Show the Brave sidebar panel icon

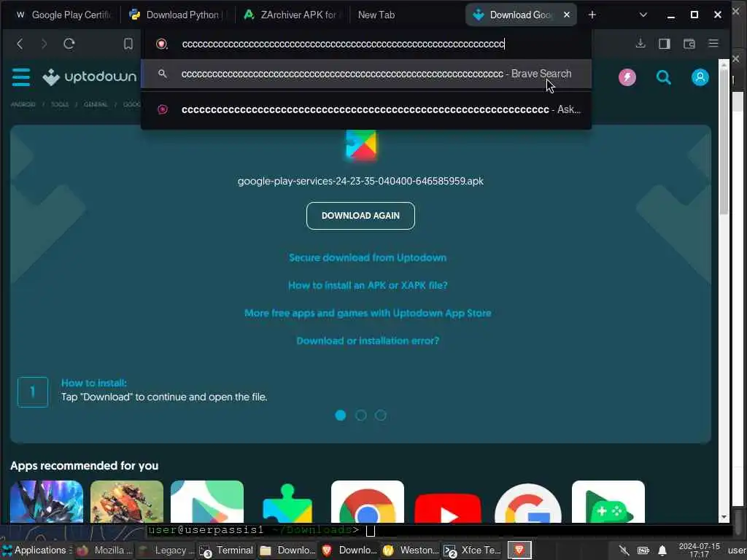coord(664,44)
